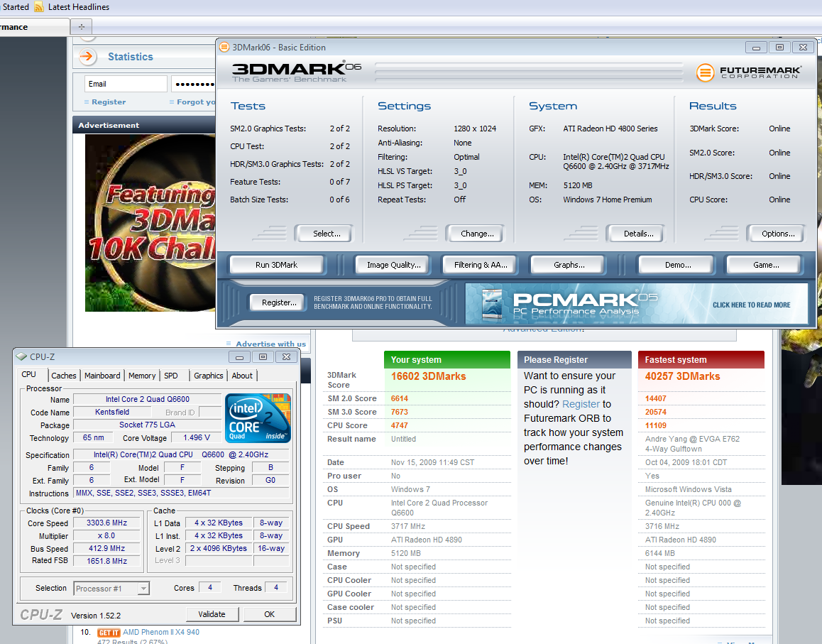Click the 'Andre Yang @ EVGA E762' result name
The width and height of the screenshot is (822, 644).
pos(693,439)
